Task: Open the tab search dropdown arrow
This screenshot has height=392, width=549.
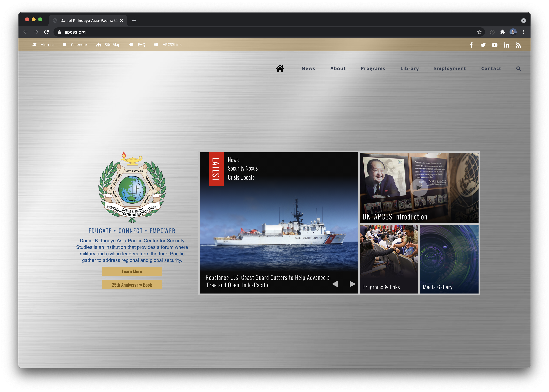Action: pos(523,21)
